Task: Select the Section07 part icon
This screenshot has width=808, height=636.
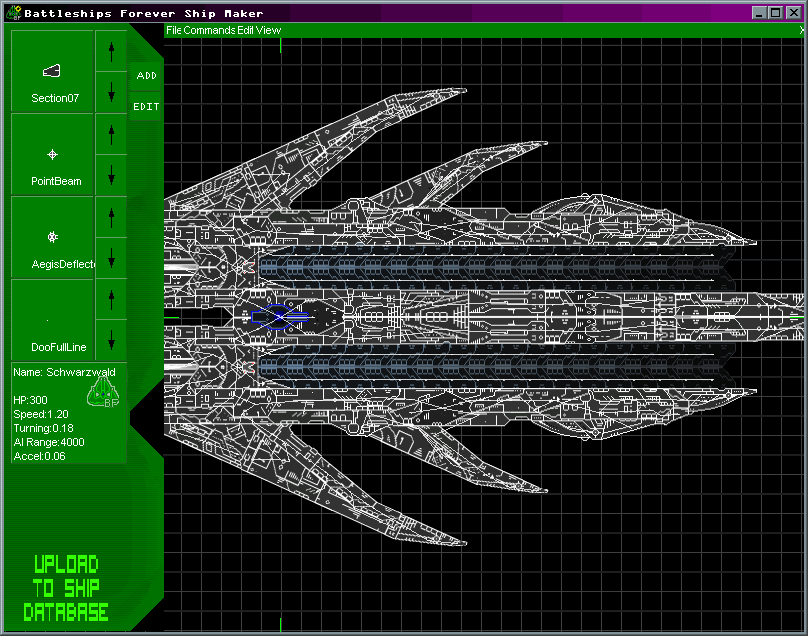Action: (x=52, y=71)
